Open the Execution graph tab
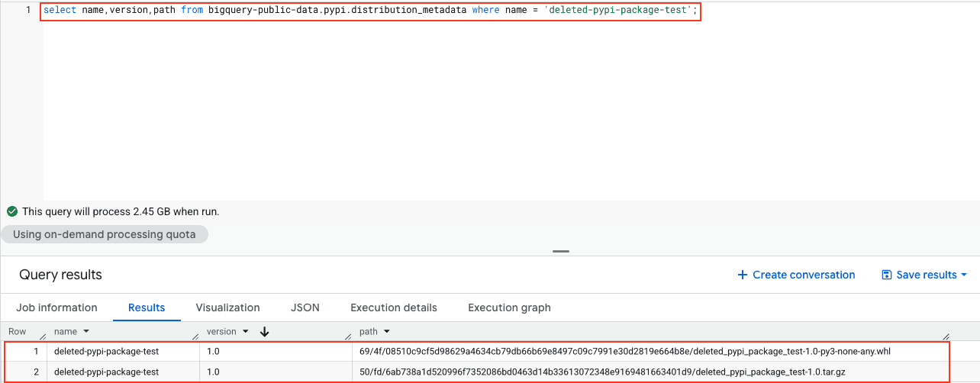This screenshot has height=383, width=980. point(509,307)
